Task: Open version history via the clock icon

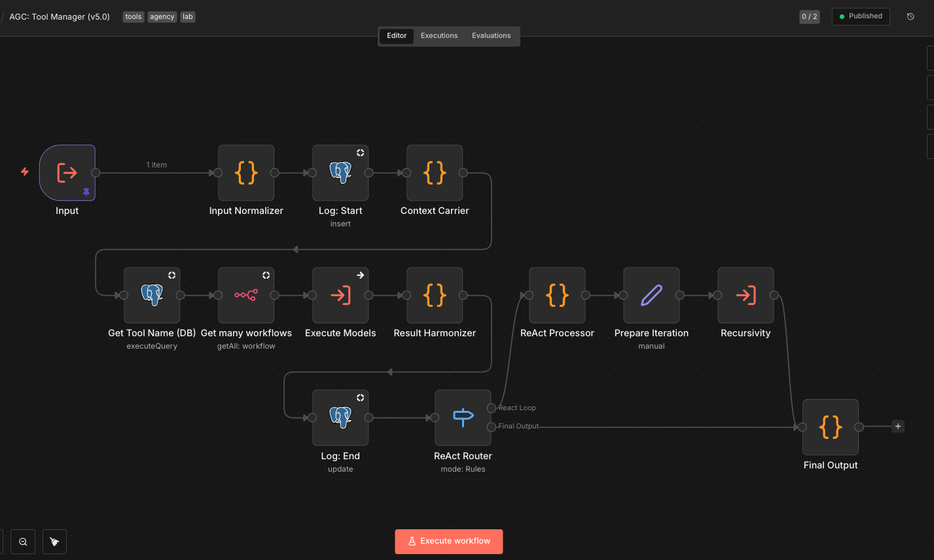Action: tap(910, 16)
